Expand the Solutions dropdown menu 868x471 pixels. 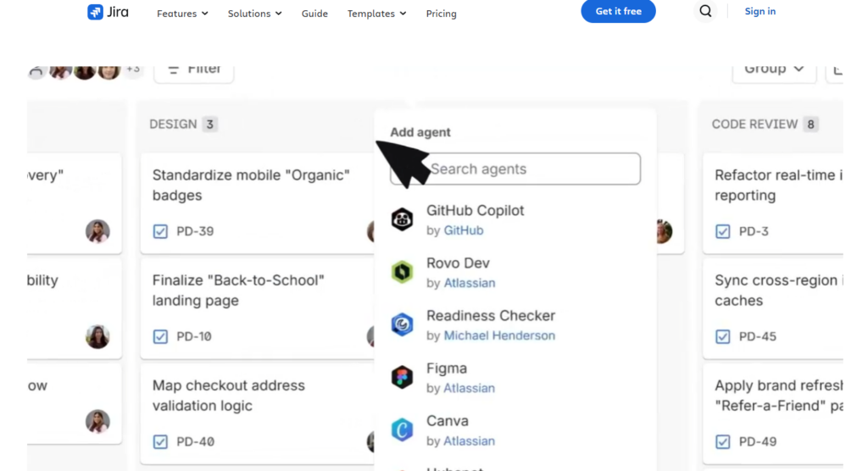click(254, 14)
